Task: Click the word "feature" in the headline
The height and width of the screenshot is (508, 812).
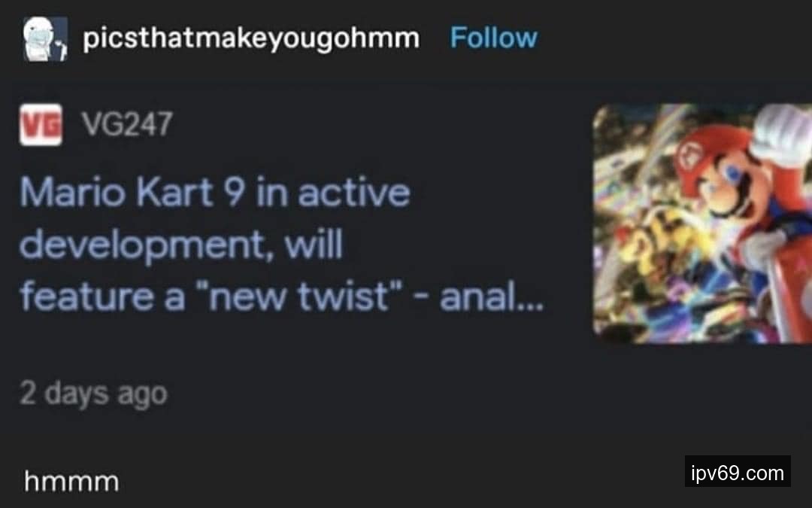Action: [86, 297]
